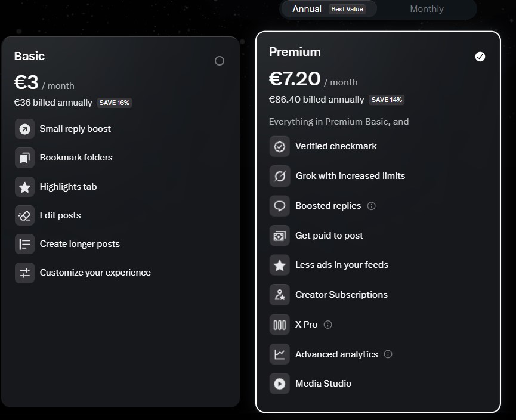Click the Premium plan selection checkmark

coord(480,57)
